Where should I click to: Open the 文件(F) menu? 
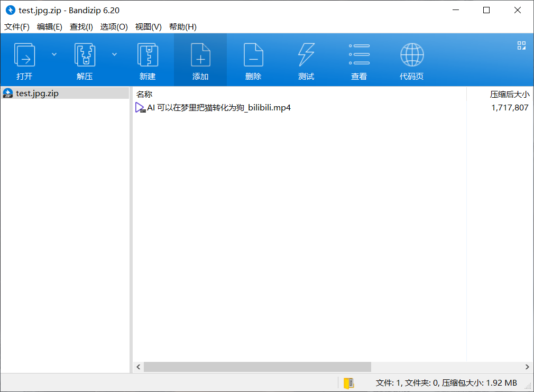17,27
